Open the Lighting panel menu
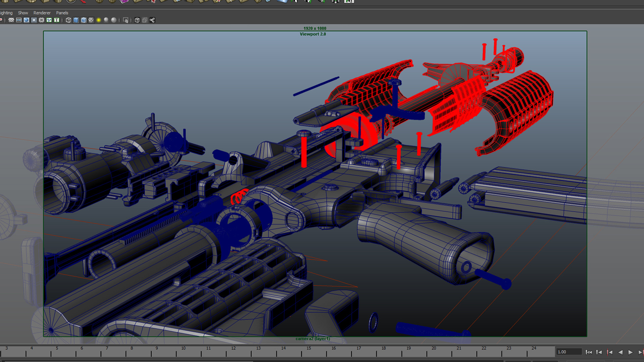The image size is (644, 362). pos(6,13)
